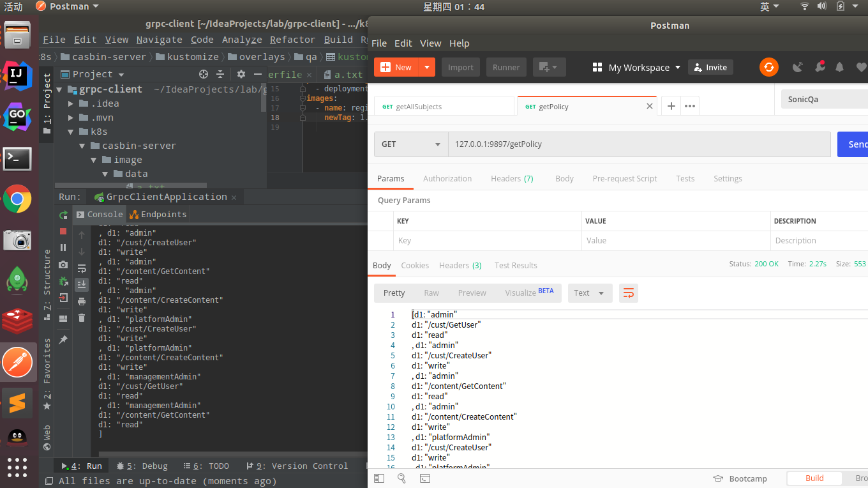Hide the Project panel with minus icon
This screenshot has width=868, height=488.
point(257,74)
